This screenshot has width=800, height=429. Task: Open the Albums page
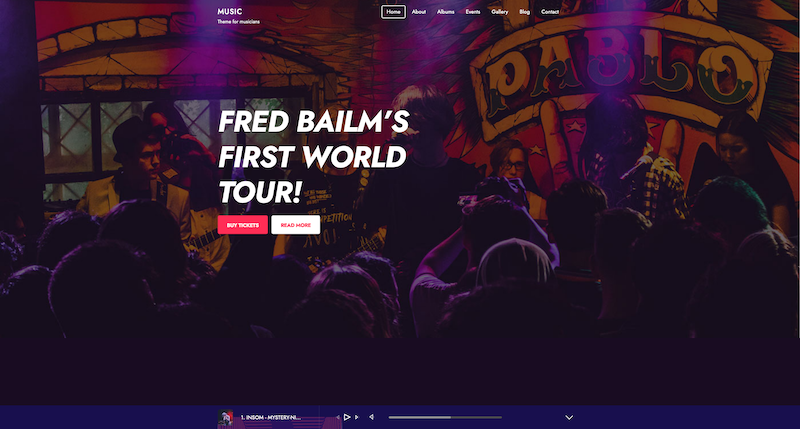point(445,12)
